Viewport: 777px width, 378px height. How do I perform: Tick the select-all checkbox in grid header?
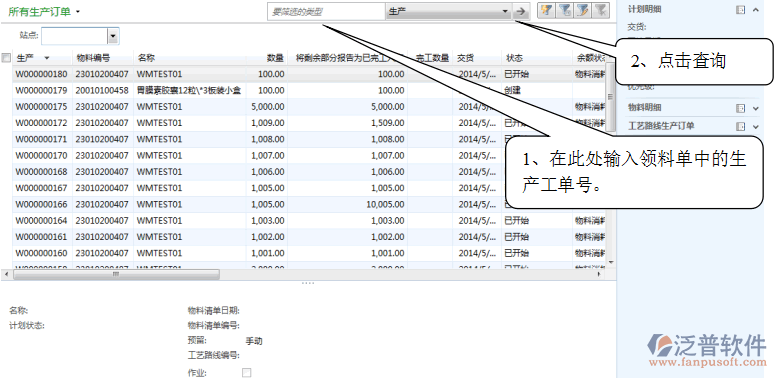6,58
